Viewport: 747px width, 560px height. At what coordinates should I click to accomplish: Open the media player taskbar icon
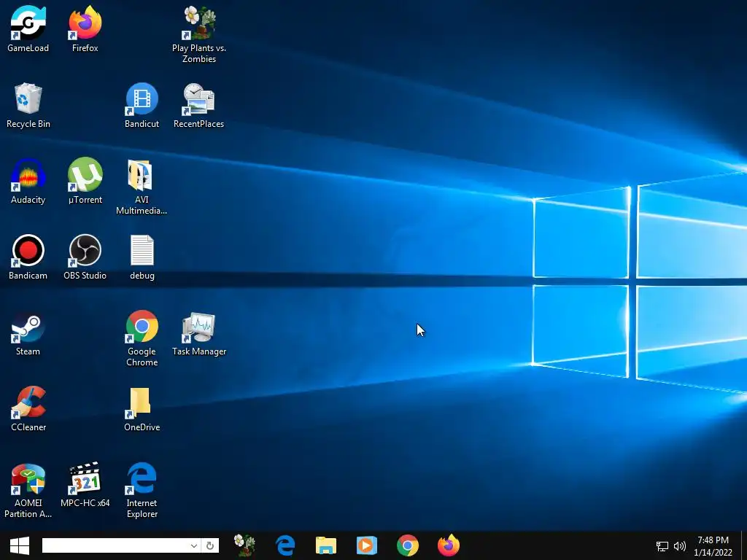pyautogui.click(x=366, y=545)
